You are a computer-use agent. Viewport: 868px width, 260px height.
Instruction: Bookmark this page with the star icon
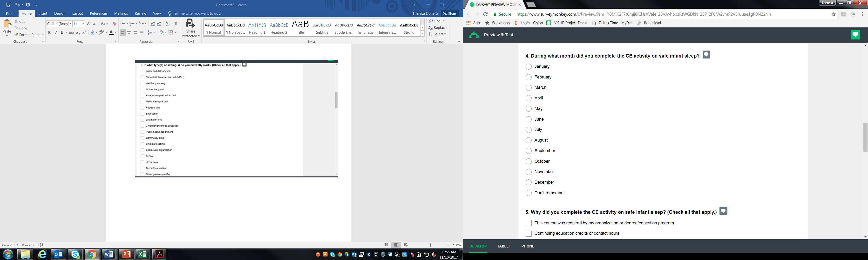click(x=834, y=14)
